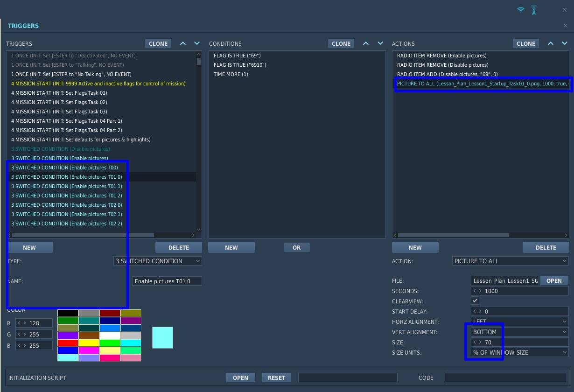
Task: Move condition down in Conditions panel
Action: (380, 43)
